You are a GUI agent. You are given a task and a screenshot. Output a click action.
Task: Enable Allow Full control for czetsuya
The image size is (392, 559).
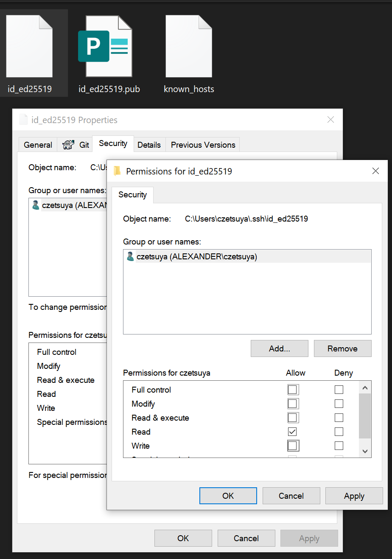(x=293, y=389)
